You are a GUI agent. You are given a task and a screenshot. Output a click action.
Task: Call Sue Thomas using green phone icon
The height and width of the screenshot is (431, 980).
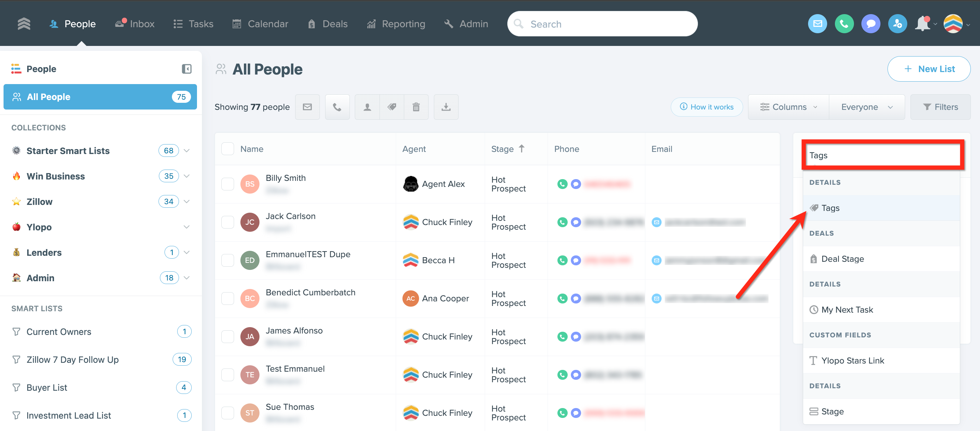562,413
